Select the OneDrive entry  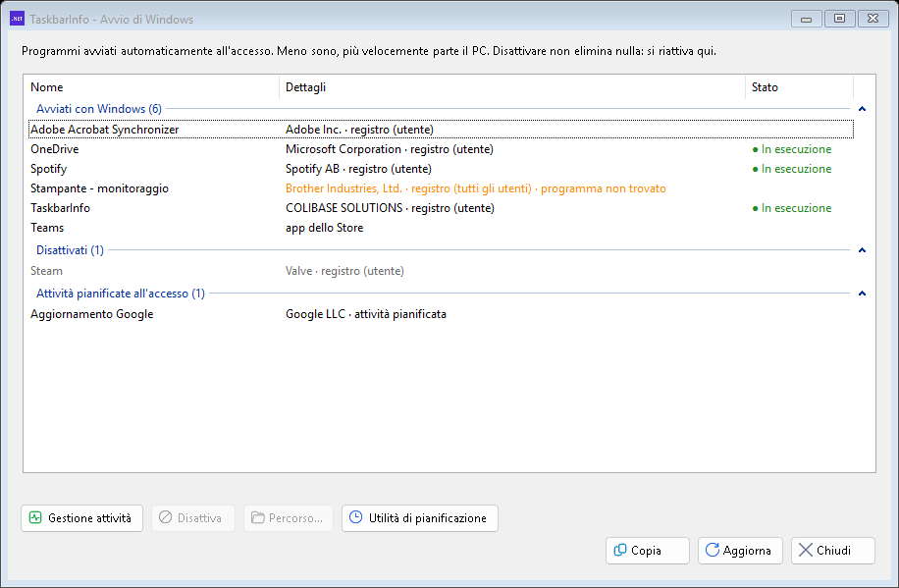441,149
